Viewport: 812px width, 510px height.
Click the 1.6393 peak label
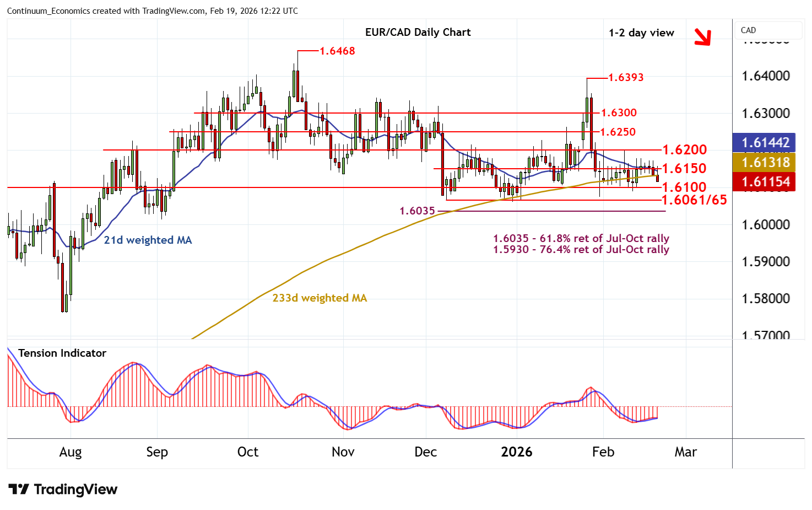click(625, 78)
